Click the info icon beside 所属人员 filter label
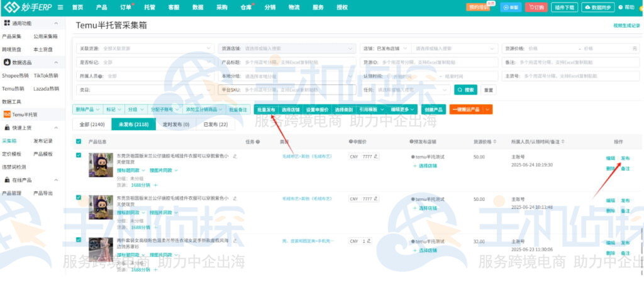The image size is (644, 284). (x=100, y=76)
